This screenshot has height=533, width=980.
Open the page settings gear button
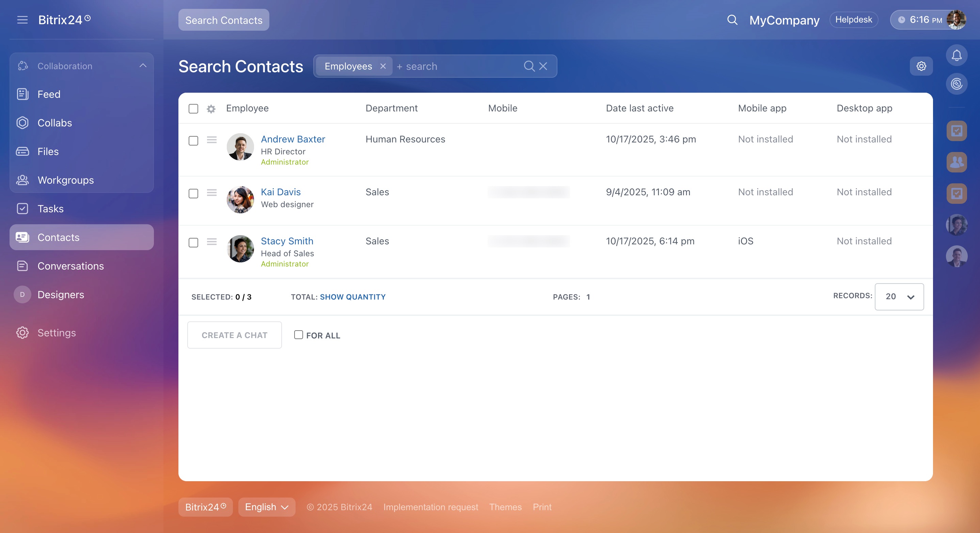coord(921,66)
